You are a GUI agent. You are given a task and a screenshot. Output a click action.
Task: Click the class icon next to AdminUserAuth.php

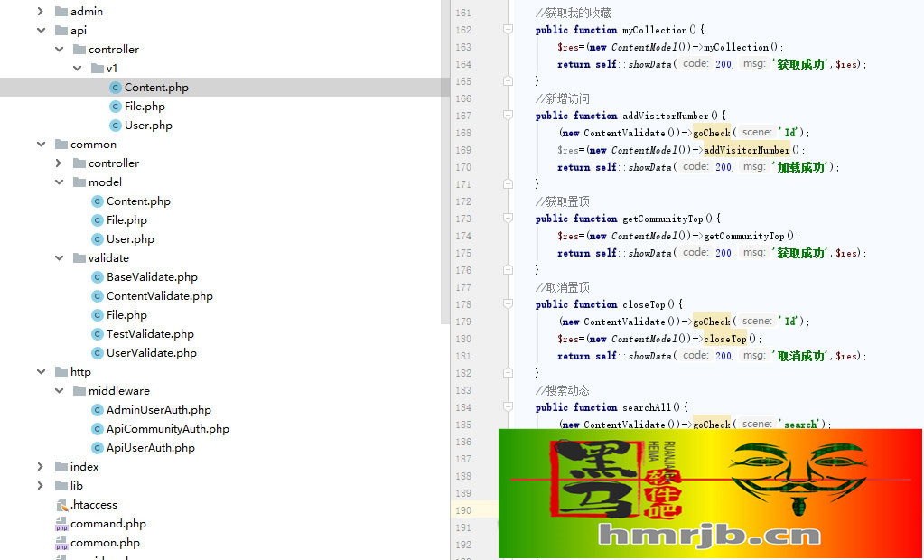coord(98,410)
